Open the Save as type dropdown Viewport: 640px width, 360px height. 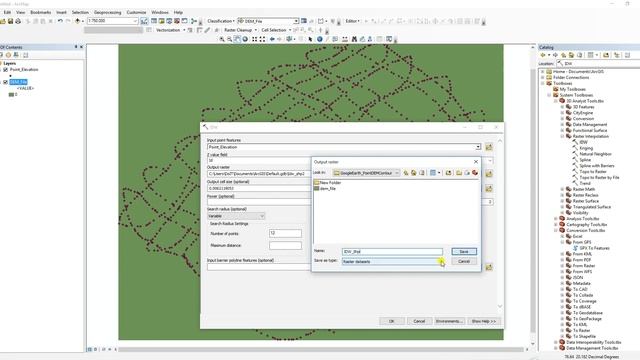[440, 262]
